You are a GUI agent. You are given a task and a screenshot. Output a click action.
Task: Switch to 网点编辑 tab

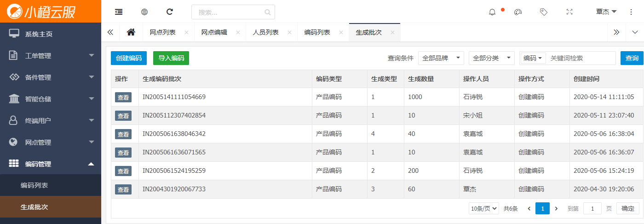(214, 32)
